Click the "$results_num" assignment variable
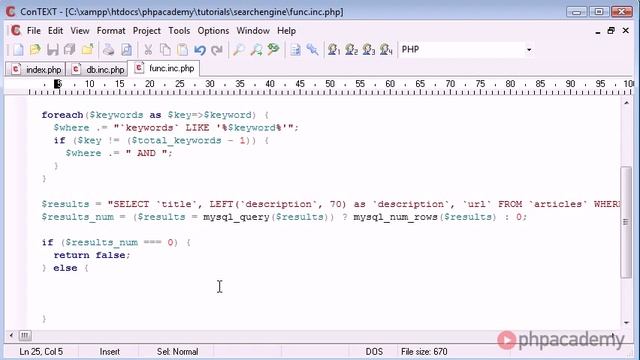This screenshot has height=360, width=640. coord(78,217)
